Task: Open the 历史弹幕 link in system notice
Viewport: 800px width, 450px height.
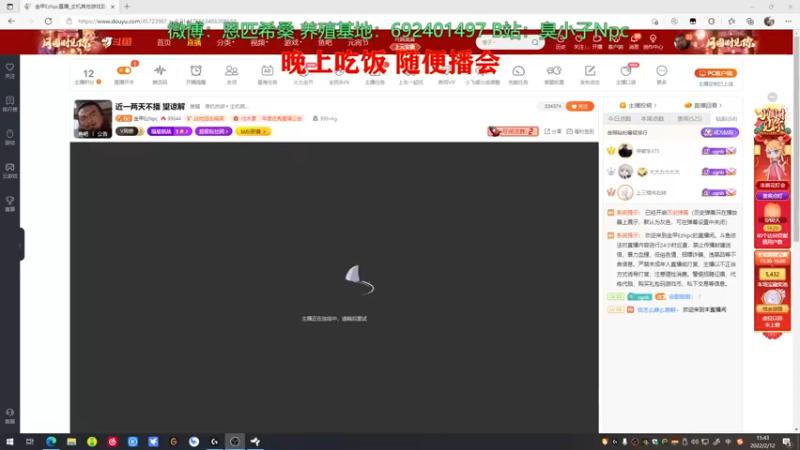Action: point(678,212)
